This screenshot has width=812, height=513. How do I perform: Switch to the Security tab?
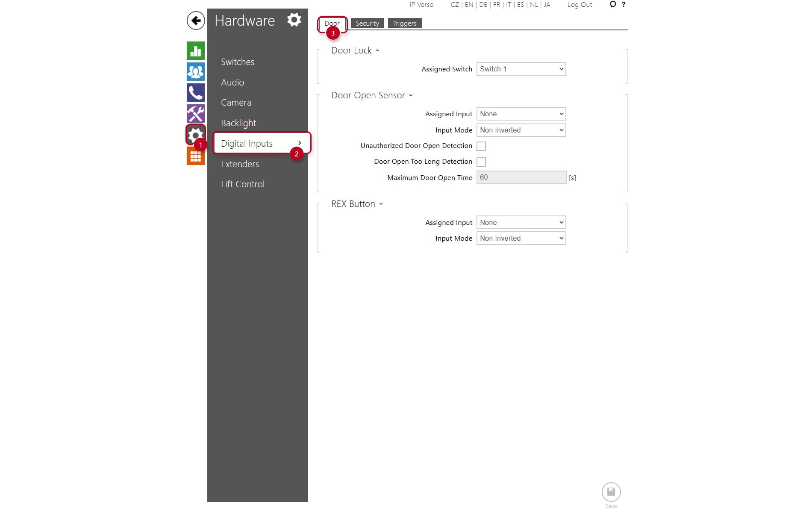pos(368,23)
